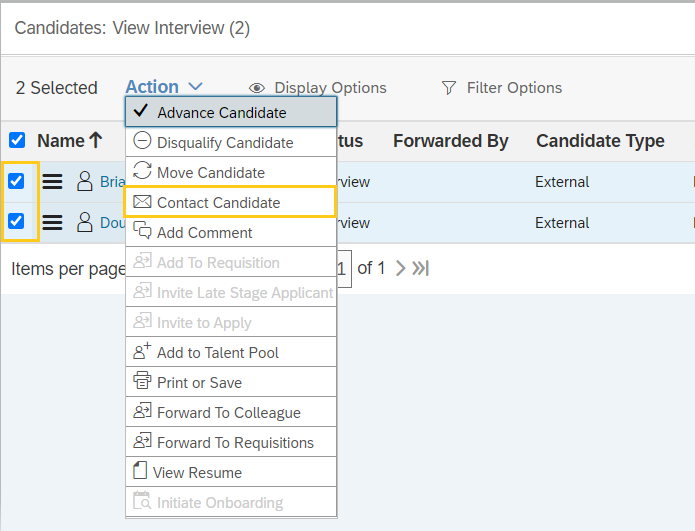Image resolution: width=695 pixels, height=531 pixels.
Task: Click the Add Comment speech bubble icon
Action: pyautogui.click(x=142, y=232)
